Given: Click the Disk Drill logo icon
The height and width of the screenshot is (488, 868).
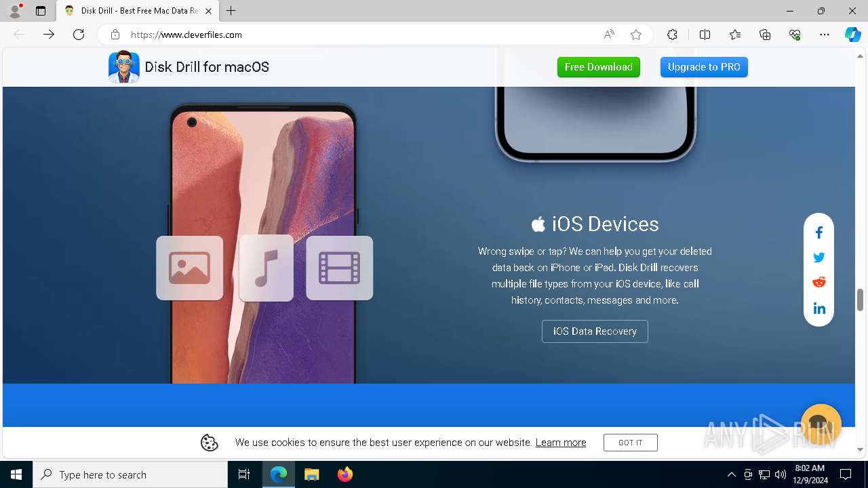Looking at the screenshot, I should coord(124,67).
